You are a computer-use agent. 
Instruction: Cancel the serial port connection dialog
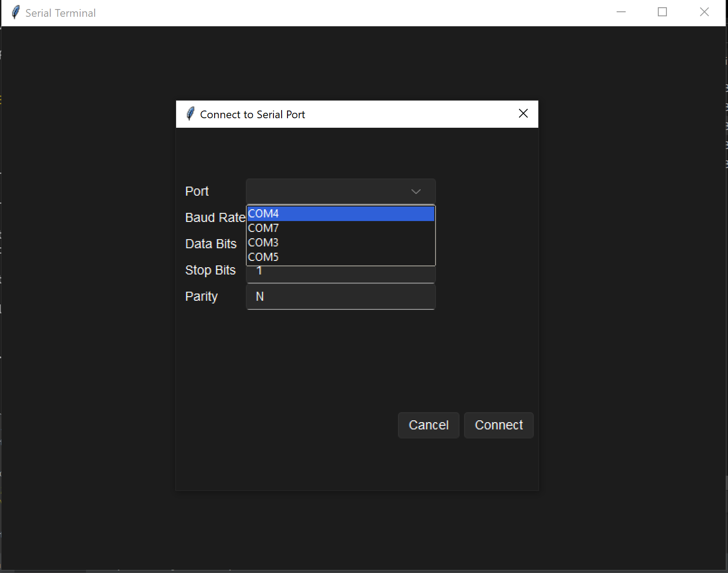tap(429, 425)
